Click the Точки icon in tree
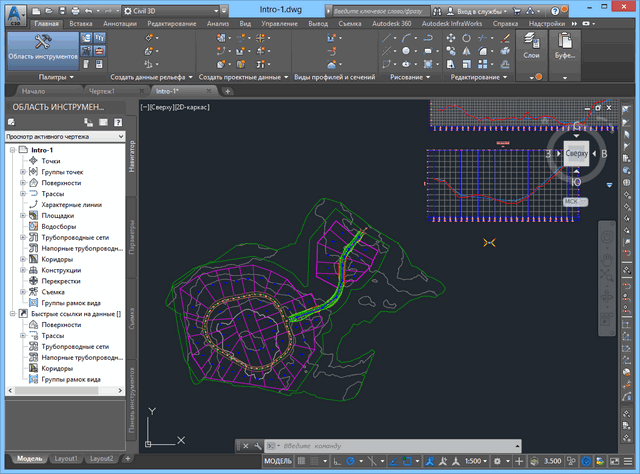The height and width of the screenshot is (474, 640). 34,160
